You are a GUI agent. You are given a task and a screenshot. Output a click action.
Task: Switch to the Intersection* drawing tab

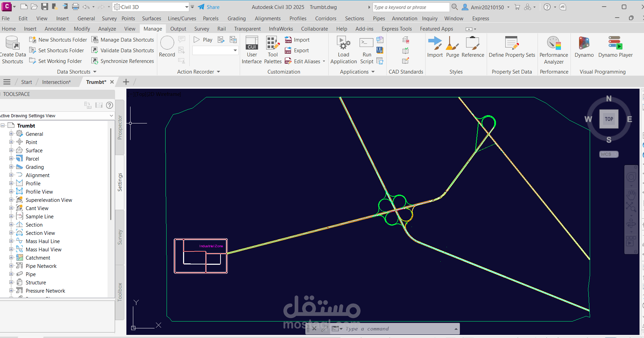tap(56, 82)
